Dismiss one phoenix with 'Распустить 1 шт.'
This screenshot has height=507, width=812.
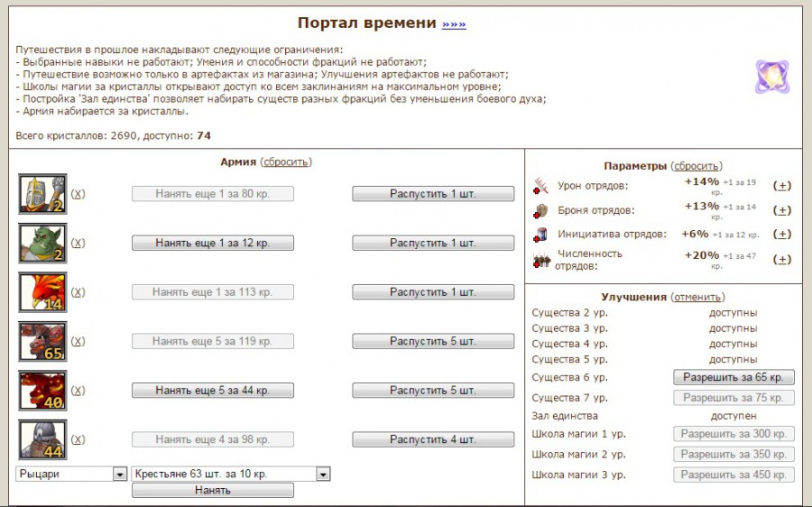tap(433, 292)
